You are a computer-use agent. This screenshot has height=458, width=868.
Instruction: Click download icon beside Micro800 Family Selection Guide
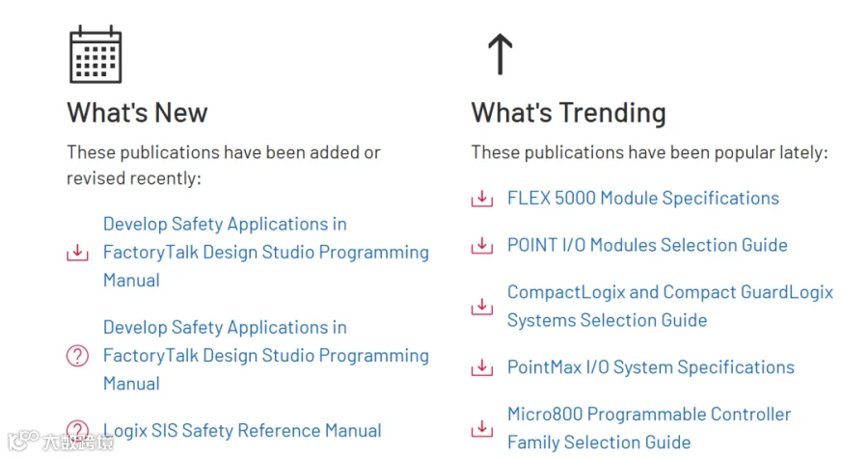pyautogui.click(x=481, y=429)
